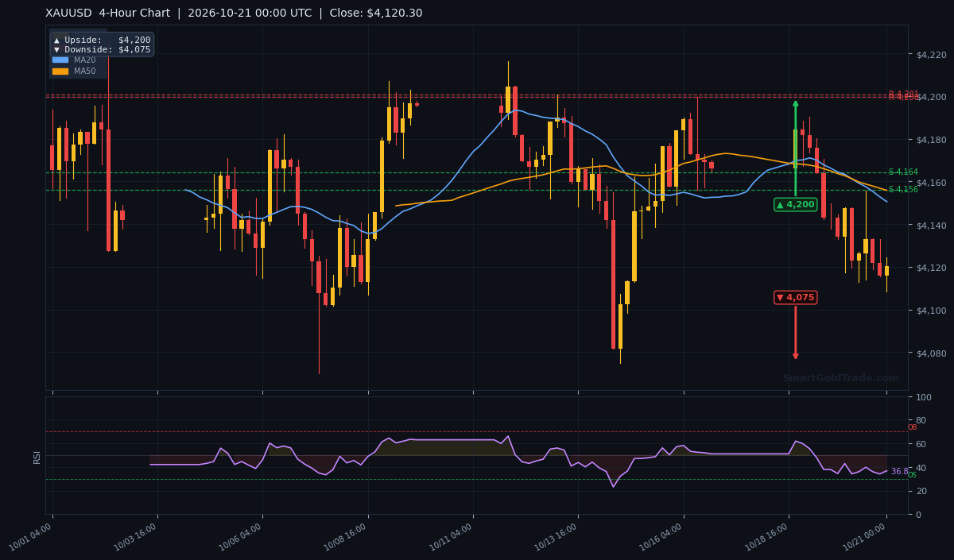Click the RSI panel axis title
954x560 pixels.
tap(37, 456)
